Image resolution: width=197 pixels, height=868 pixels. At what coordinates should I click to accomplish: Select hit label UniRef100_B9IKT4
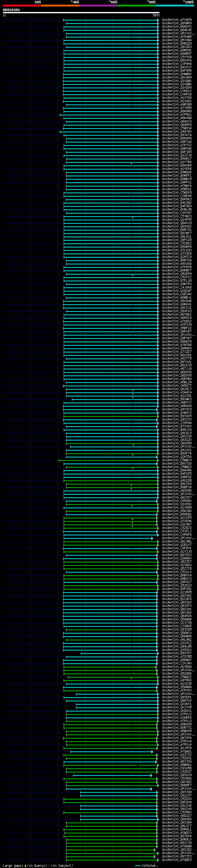click(177, 135)
